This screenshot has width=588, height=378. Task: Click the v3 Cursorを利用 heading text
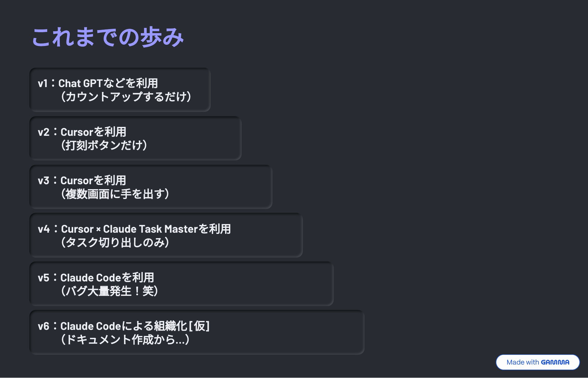(82, 180)
